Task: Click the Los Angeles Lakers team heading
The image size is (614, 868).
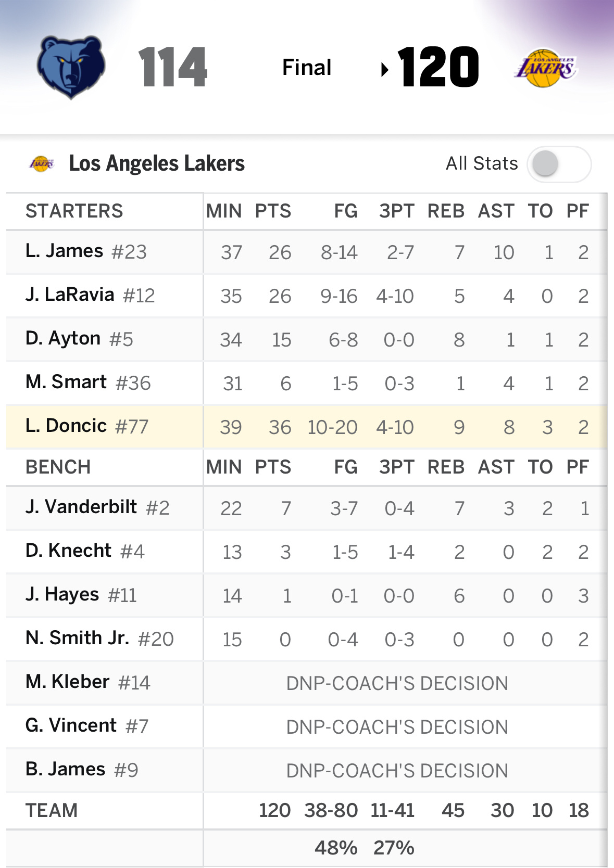Action: point(157,164)
